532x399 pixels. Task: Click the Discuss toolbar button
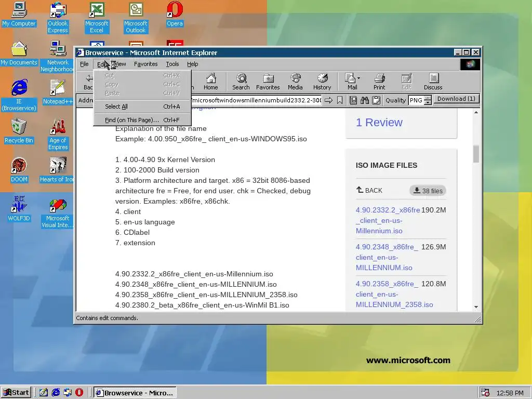tap(433, 82)
